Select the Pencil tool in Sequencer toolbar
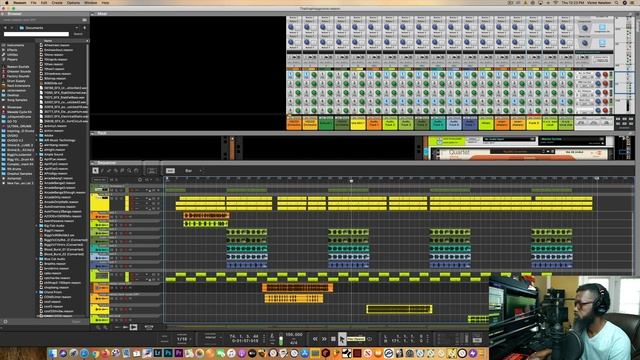This screenshot has height=360, width=640. pos(102,171)
